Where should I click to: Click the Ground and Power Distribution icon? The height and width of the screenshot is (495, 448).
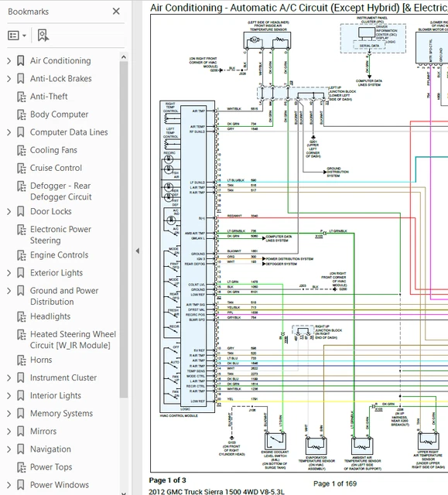click(21, 291)
